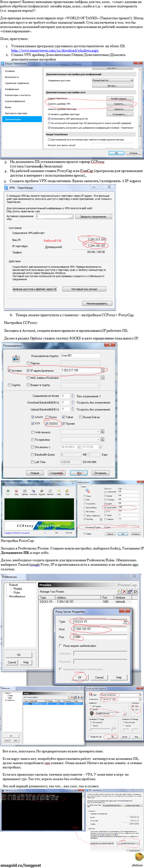Toggle the Telnet checkbox
The height and width of the screenshot is (868, 144).
[x=63, y=417]
